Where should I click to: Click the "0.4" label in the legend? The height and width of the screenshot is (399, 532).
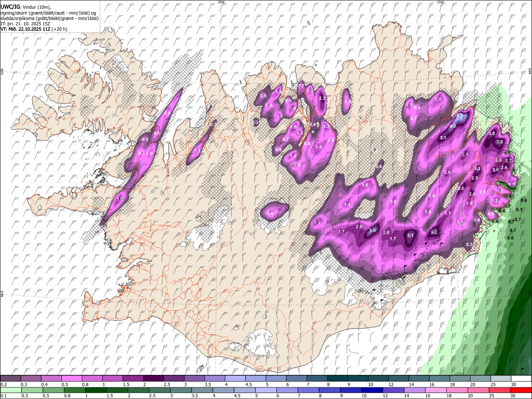click(x=45, y=384)
